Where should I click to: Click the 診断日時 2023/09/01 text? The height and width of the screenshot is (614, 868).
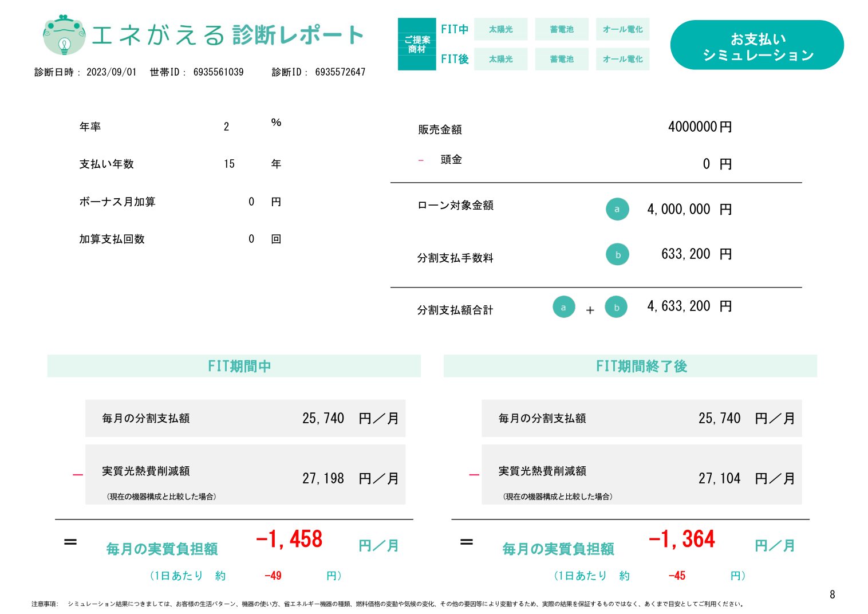[x=85, y=72]
